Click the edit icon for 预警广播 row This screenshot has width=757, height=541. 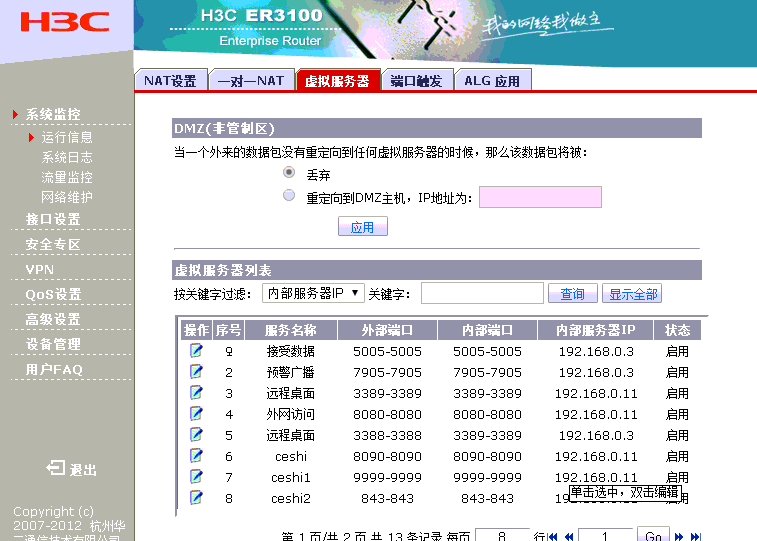[x=196, y=372]
